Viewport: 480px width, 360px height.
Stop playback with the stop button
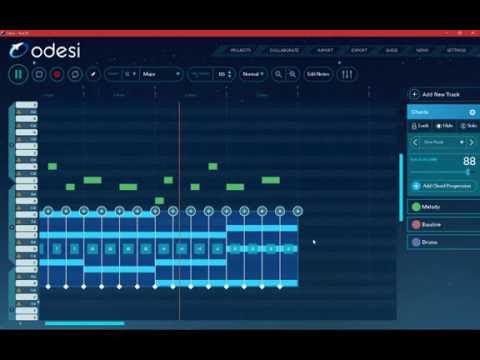39,74
